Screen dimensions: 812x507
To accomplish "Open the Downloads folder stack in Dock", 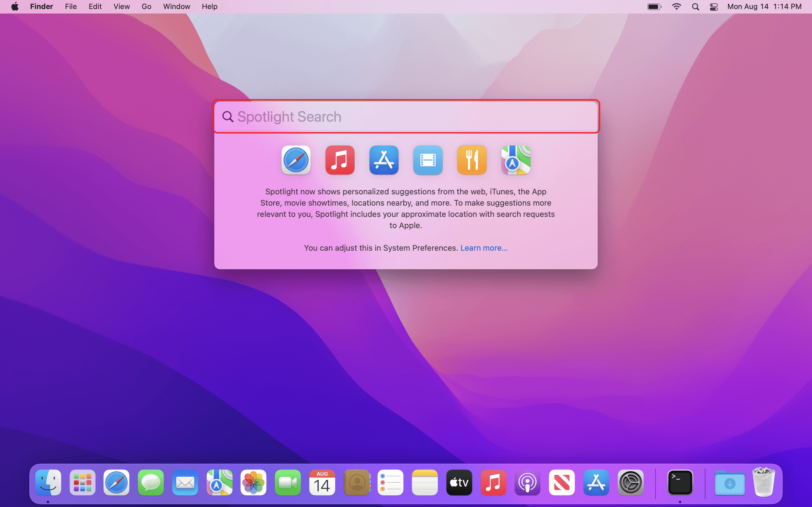I will coord(729,482).
